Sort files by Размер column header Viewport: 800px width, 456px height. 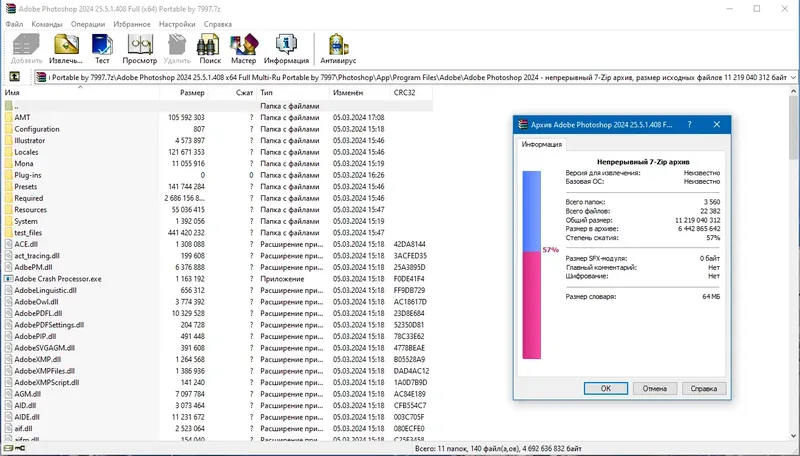(x=183, y=92)
